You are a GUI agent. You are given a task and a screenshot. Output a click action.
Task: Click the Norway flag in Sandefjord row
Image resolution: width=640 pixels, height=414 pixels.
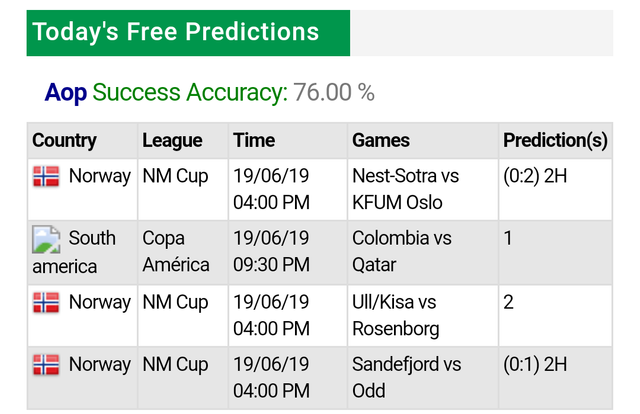tap(46, 365)
